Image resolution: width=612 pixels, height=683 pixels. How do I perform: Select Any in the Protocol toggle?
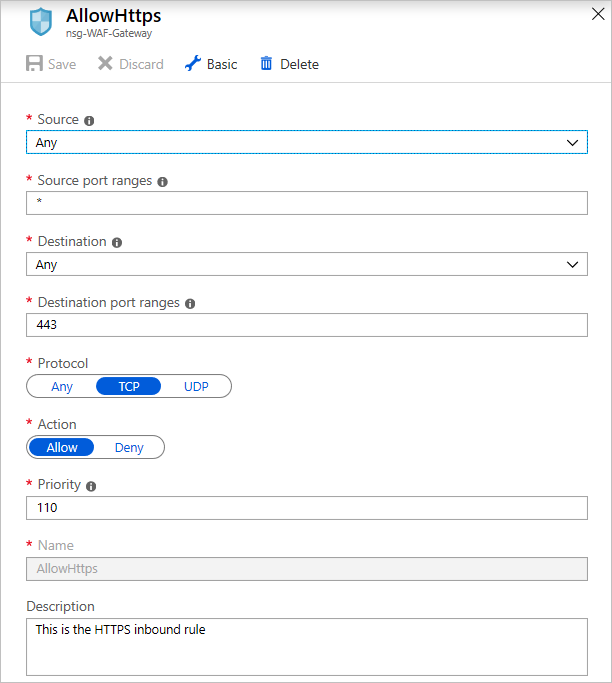[x=62, y=386]
